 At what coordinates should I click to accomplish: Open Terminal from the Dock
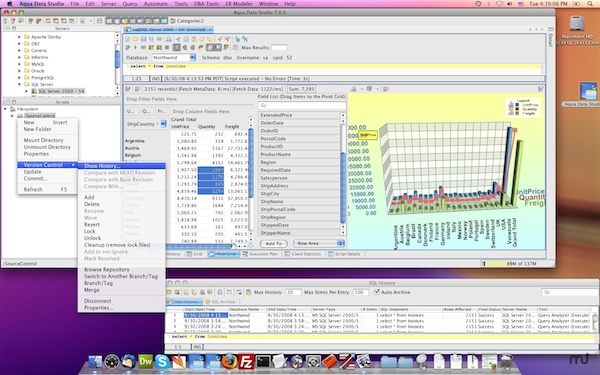(263, 361)
